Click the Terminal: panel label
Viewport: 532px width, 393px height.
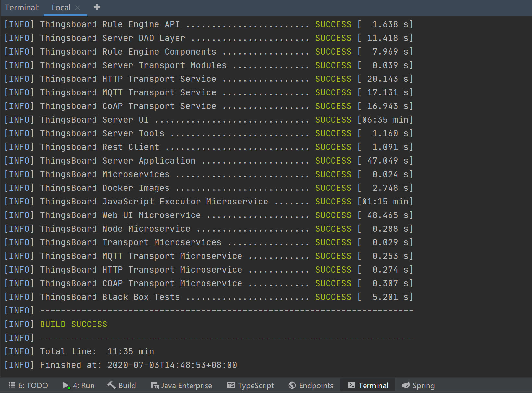(x=22, y=8)
